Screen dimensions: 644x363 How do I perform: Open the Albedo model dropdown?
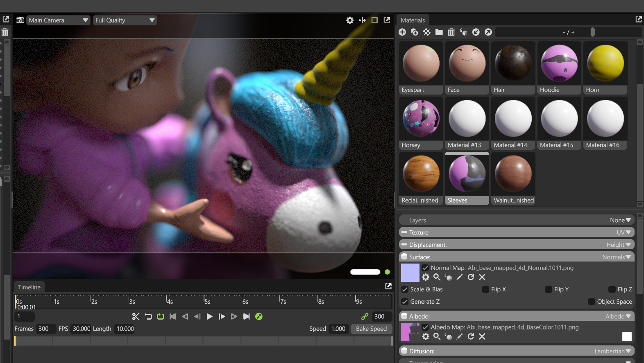click(x=618, y=316)
